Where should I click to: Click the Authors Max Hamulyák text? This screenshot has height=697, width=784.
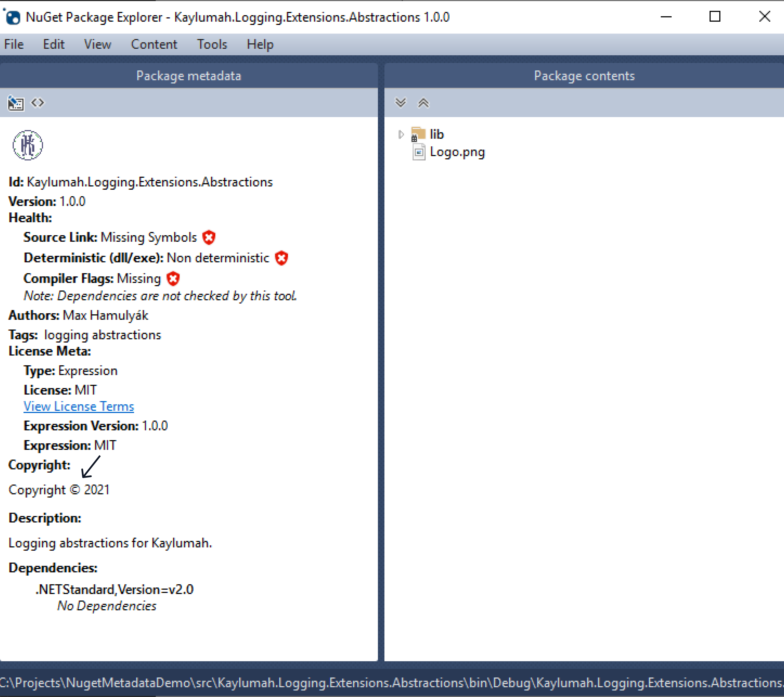[78, 315]
